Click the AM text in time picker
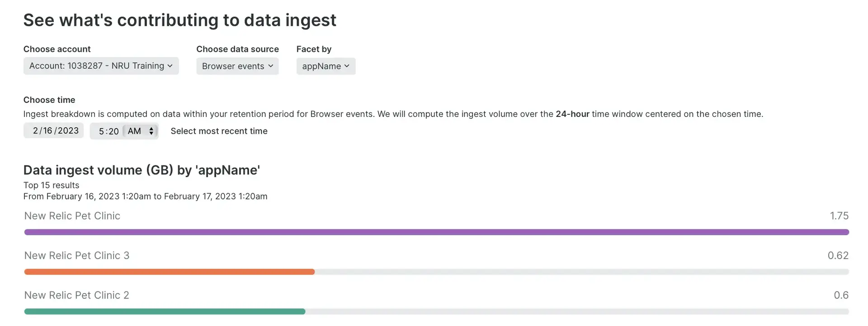The image size is (868, 326). tap(134, 131)
